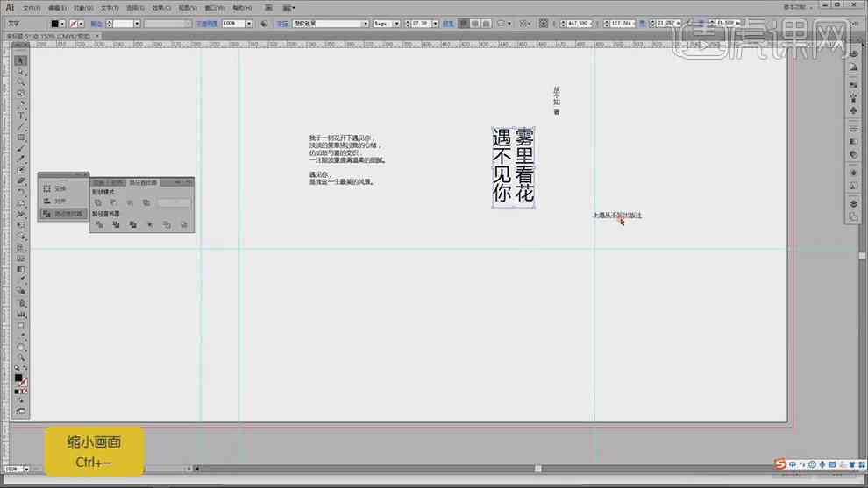Click Crop pathfinder icon
This screenshot has width=868, height=488.
[149, 224]
